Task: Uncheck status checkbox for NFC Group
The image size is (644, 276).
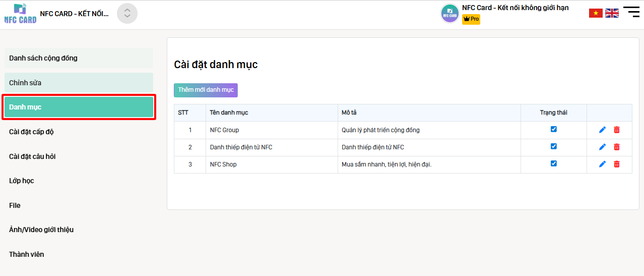Action: 554,129
